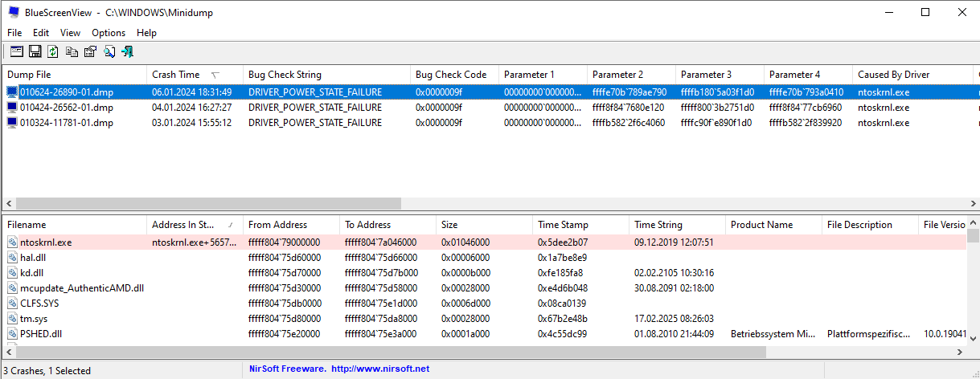This screenshot has height=379, width=980.
Task: Click crash time 06.01.2024 18:31:49
Action: tap(191, 92)
